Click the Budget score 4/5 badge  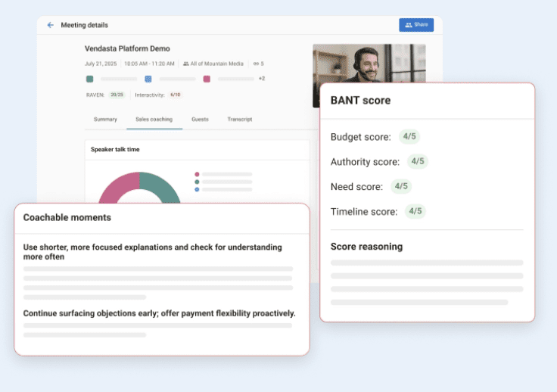pyautogui.click(x=409, y=137)
